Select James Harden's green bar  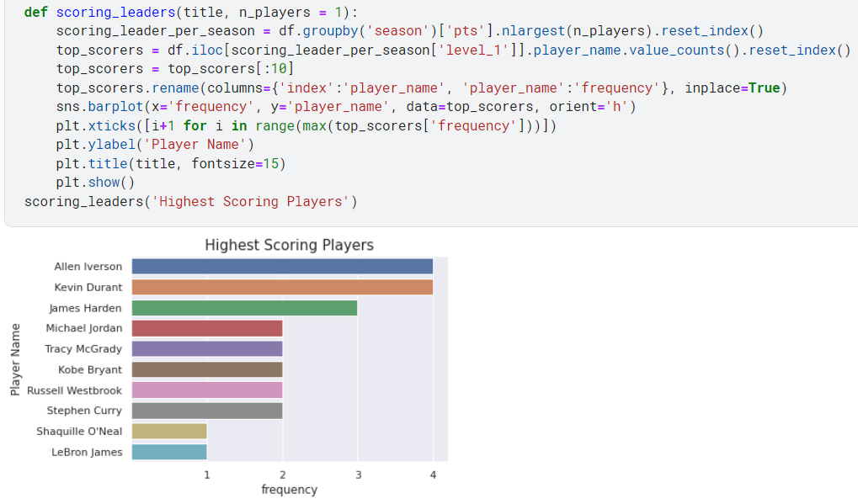point(244,307)
